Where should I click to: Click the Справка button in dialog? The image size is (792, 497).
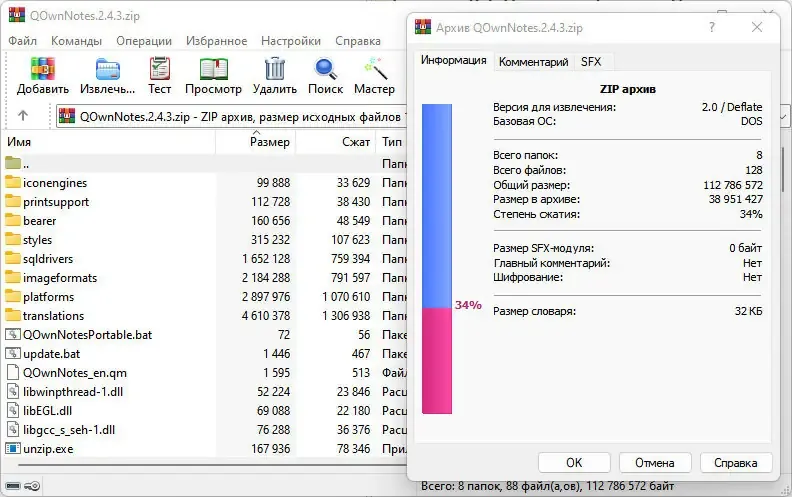(x=735, y=463)
